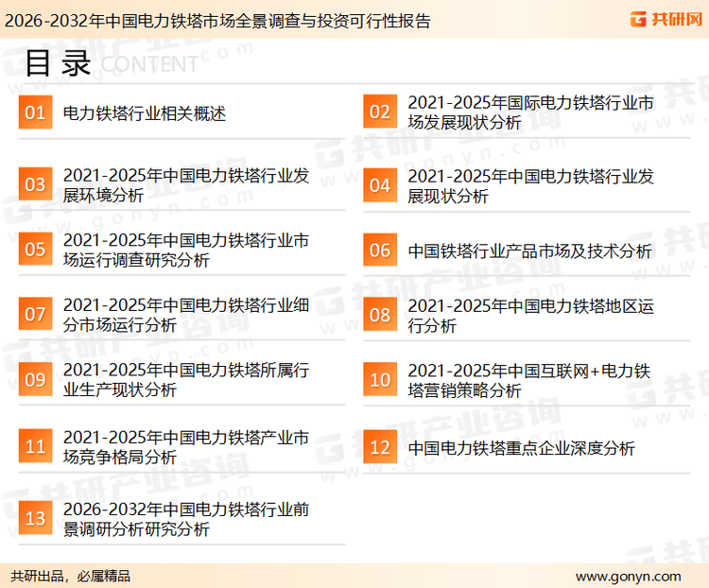Select 中国铁塔行业产品市场及技术分析 entry

[529, 251]
